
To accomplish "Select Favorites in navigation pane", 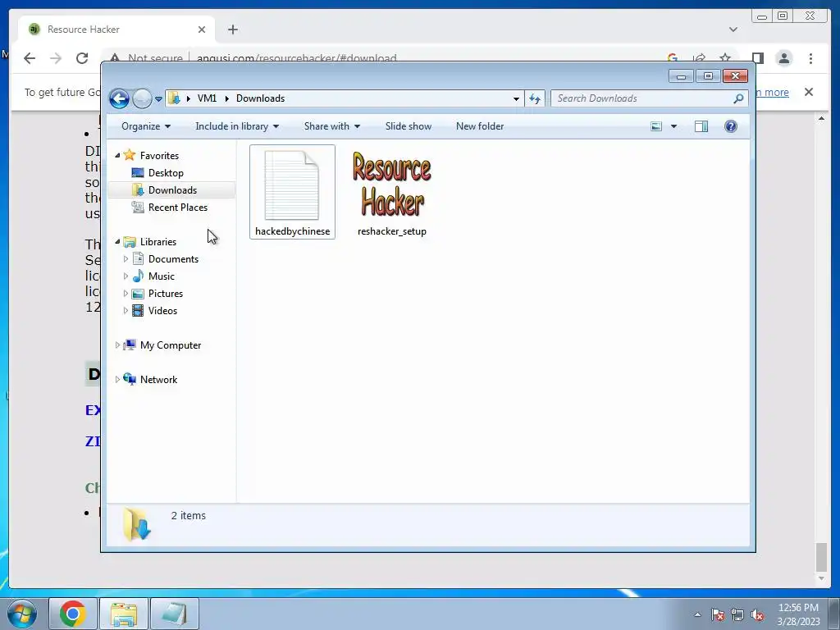I will pyautogui.click(x=159, y=155).
